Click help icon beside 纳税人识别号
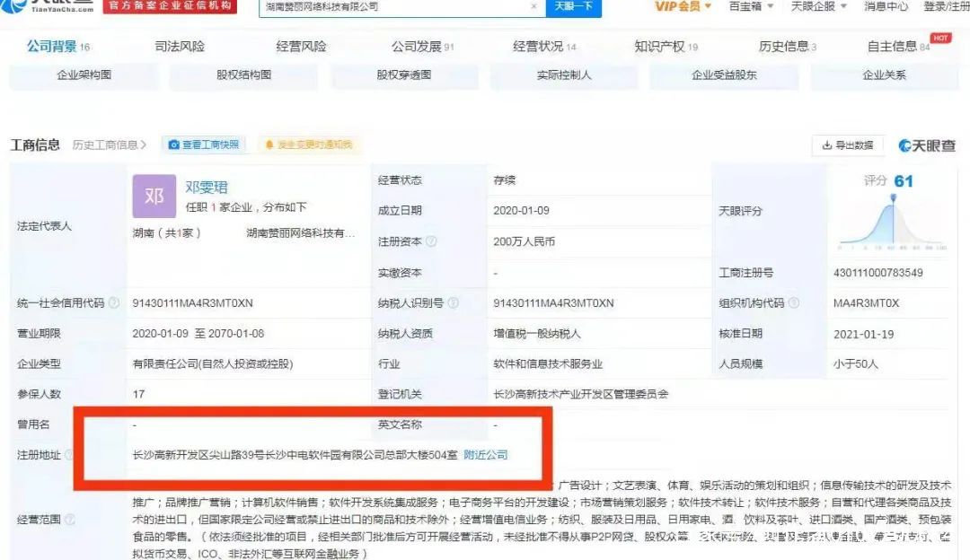The image size is (970, 560). pyautogui.click(x=453, y=302)
